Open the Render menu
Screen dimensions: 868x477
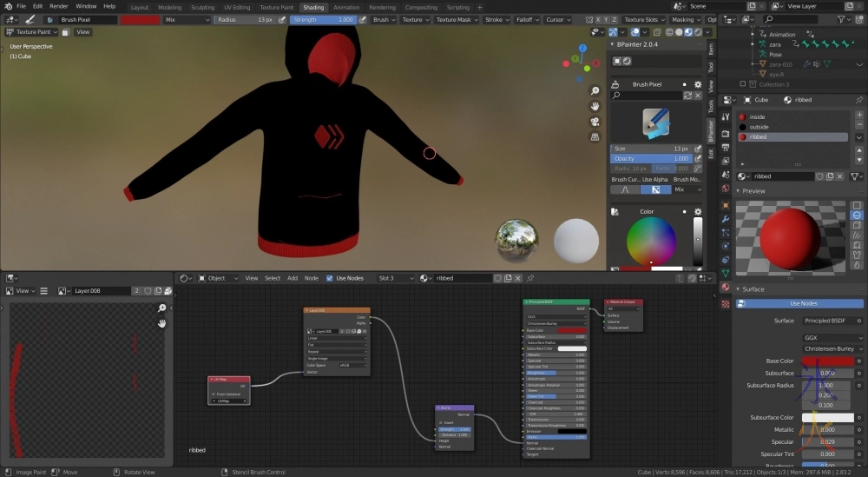coord(58,6)
